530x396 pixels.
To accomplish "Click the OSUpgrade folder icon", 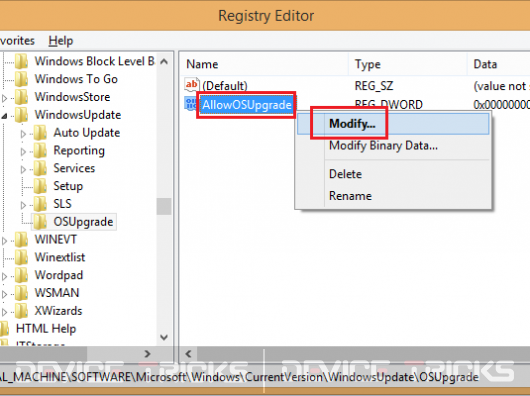I will point(40,222).
